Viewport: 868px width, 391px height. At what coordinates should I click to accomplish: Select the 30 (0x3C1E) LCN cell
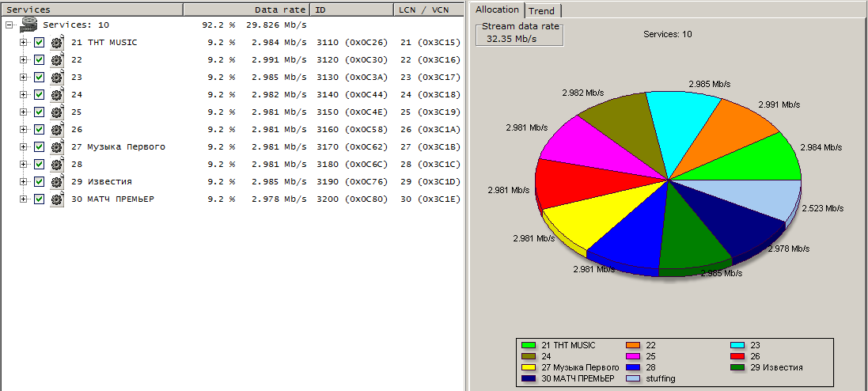[x=430, y=199]
